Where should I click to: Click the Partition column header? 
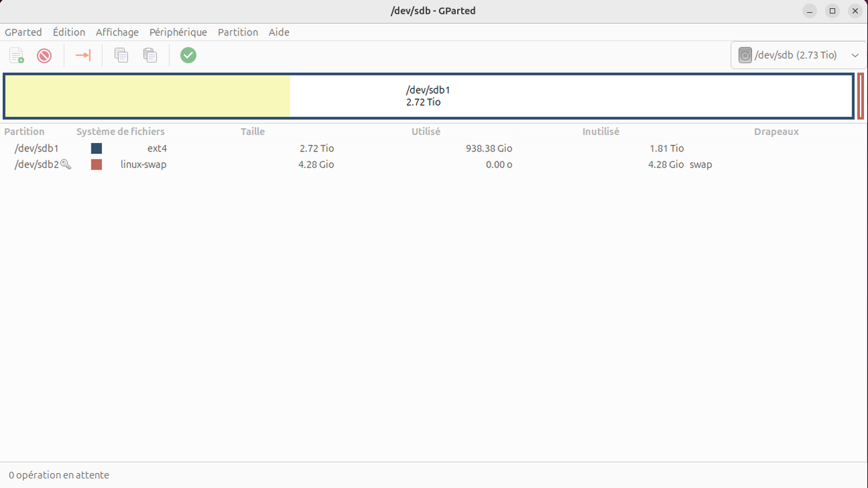[x=24, y=132]
